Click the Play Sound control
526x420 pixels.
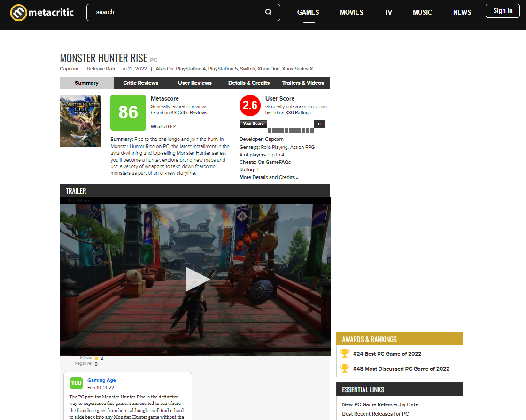point(79,201)
